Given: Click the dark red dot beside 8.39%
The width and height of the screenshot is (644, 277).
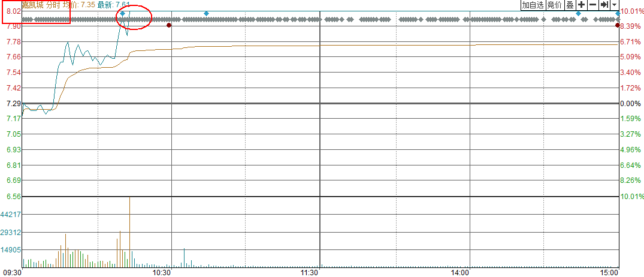Looking at the screenshot, I should (x=618, y=25).
